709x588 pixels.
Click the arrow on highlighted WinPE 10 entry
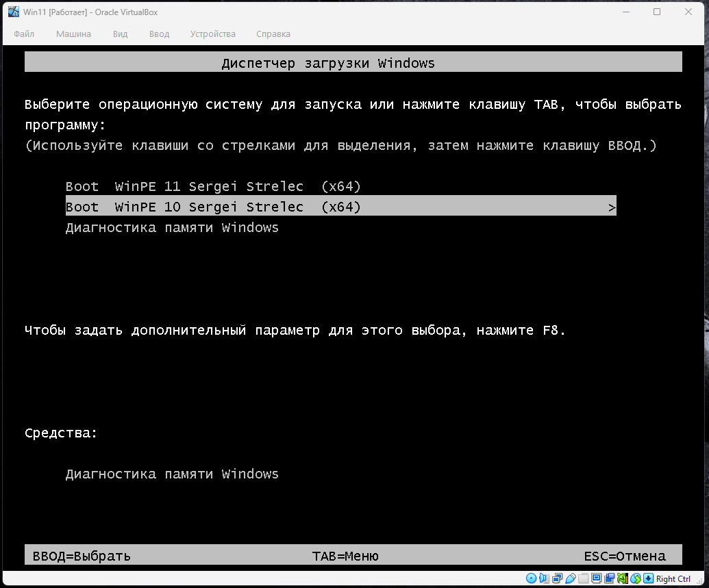(612, 207)
